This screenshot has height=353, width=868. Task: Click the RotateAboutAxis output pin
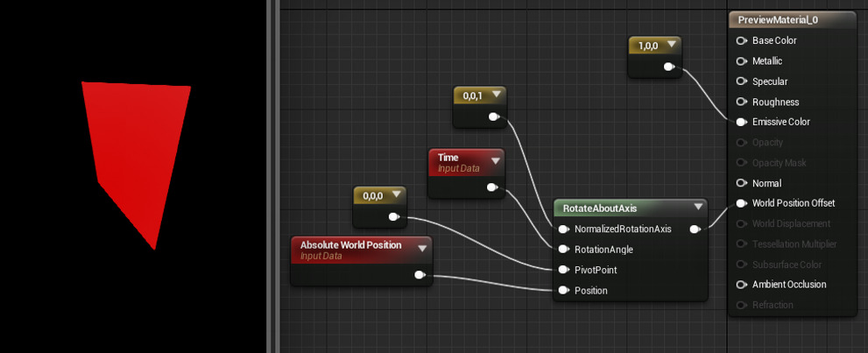tap(695, 229)
